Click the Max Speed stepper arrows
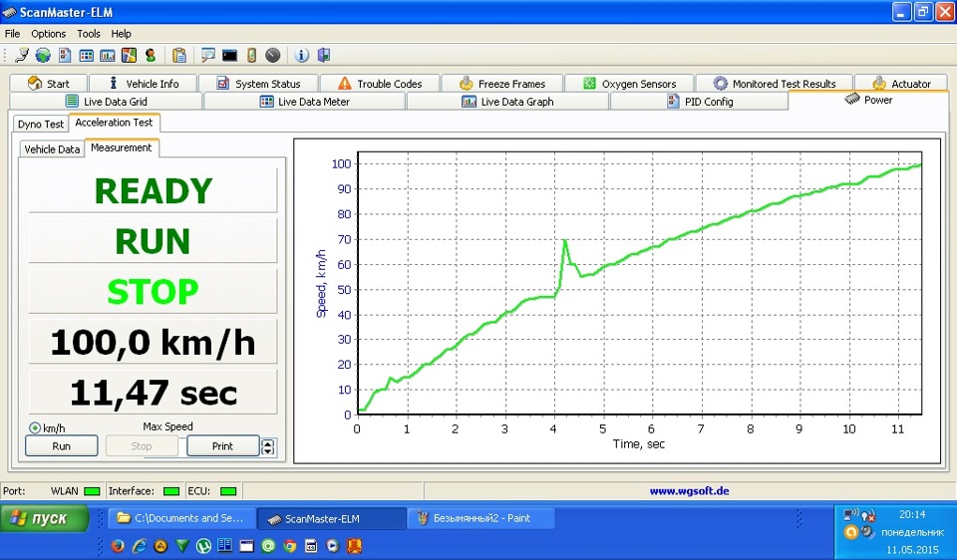This screenshot has height=560, width=957. click(x=267, y=446)
